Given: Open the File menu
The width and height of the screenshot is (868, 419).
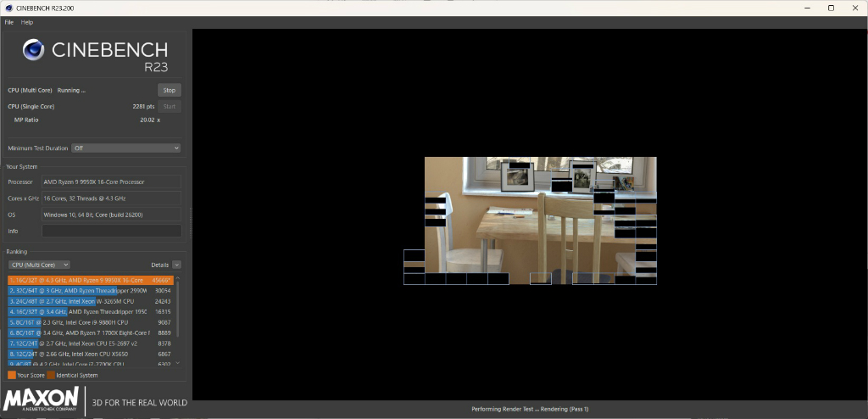Looking at the screenshot, I should tap(8, 22).
